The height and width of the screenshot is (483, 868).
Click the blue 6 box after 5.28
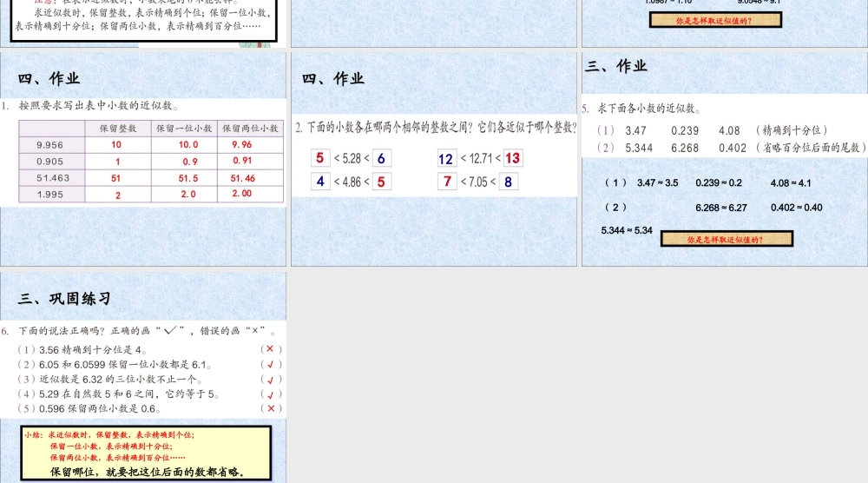[381, 158]
